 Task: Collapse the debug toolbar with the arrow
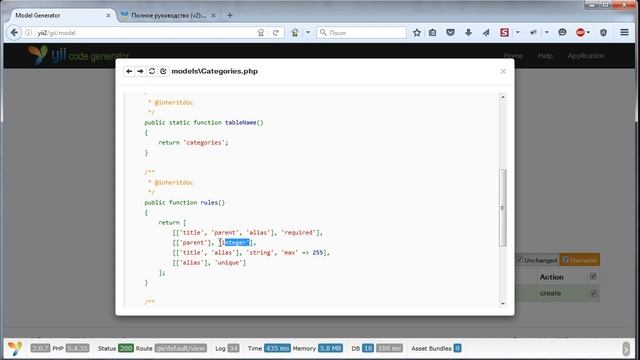tap(626, 349)
